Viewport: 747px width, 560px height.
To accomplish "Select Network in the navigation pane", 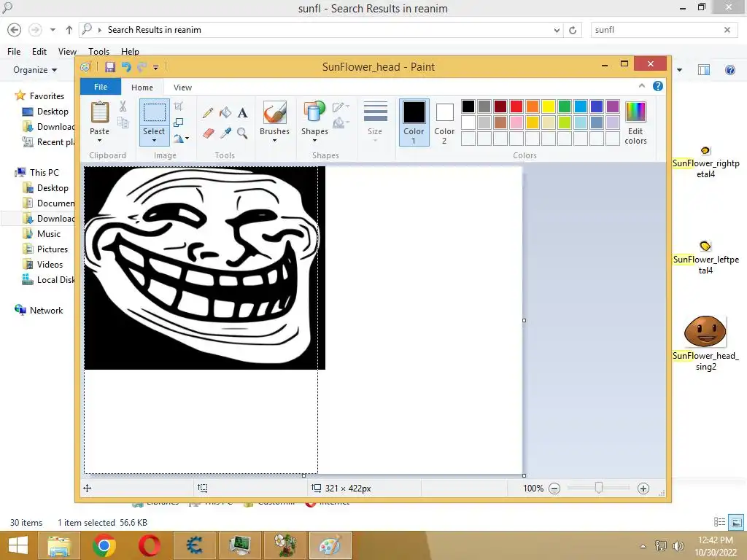I will pyautogui.click(x=46, y=311).
